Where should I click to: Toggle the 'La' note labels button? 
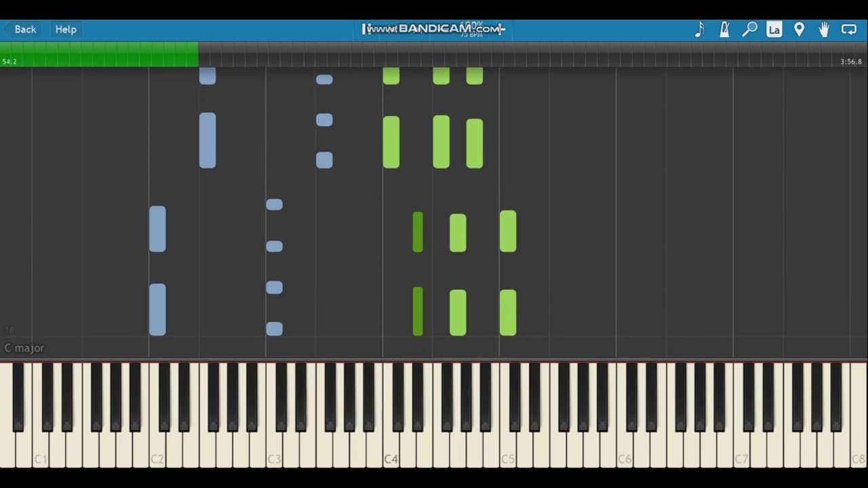click(774, 29)
